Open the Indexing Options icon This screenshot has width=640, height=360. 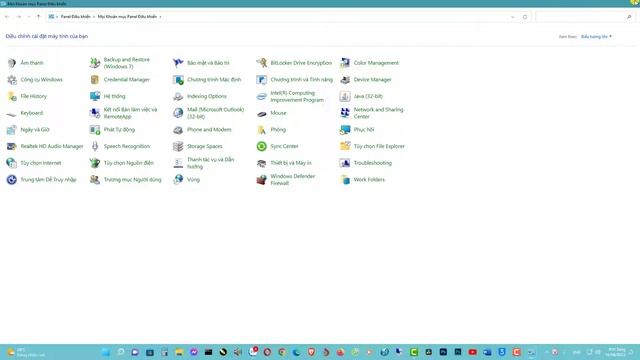(x=178, y=96)
